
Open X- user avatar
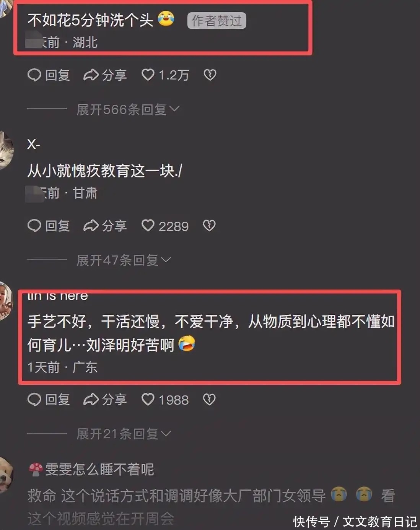pyautogui.click(x=5, y=150)
